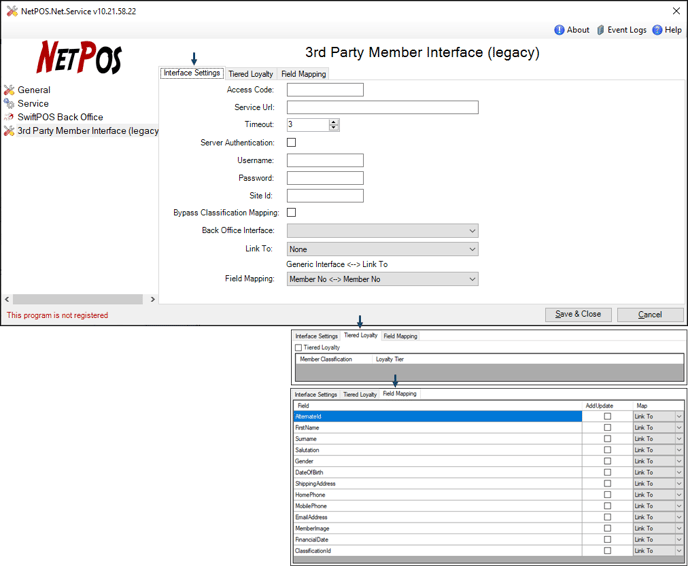
Task: Open Map dropdown for MobilePhone row
Action: 658,506
